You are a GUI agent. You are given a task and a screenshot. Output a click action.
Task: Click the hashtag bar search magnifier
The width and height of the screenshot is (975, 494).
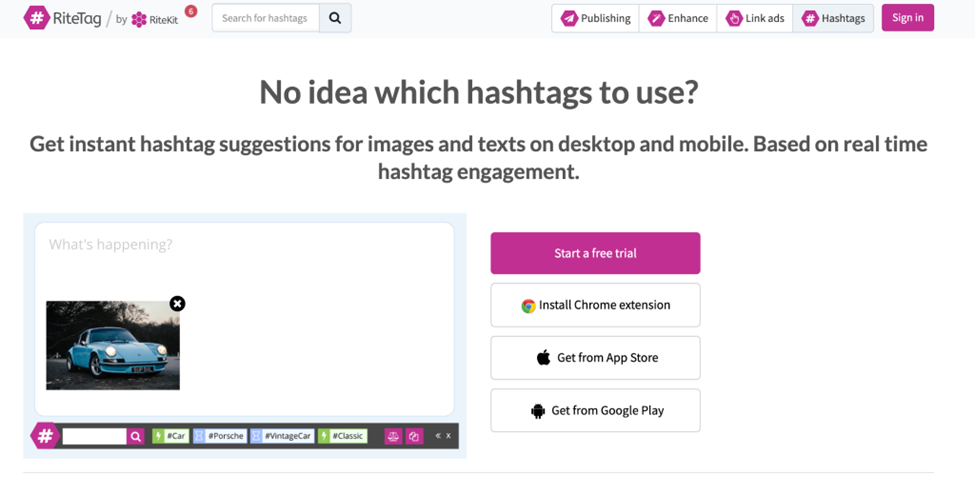tap(136, 436)
